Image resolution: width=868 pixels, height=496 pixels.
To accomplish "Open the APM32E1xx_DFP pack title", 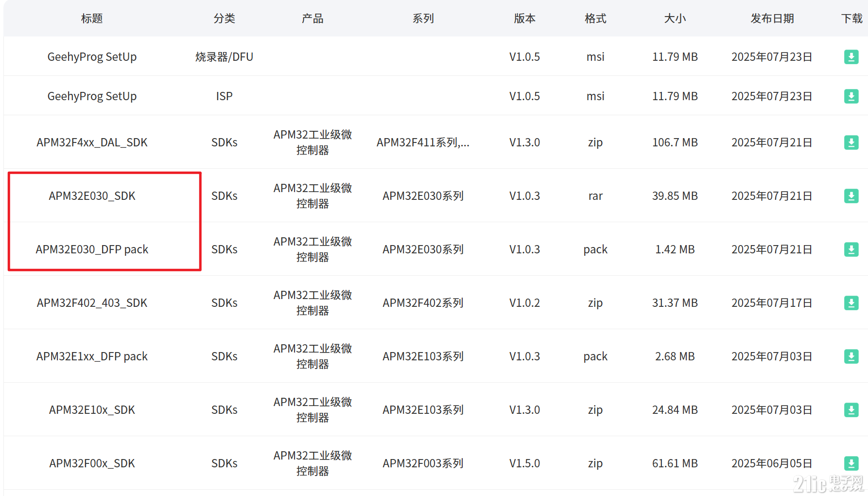I will click(x=92, y=356).
